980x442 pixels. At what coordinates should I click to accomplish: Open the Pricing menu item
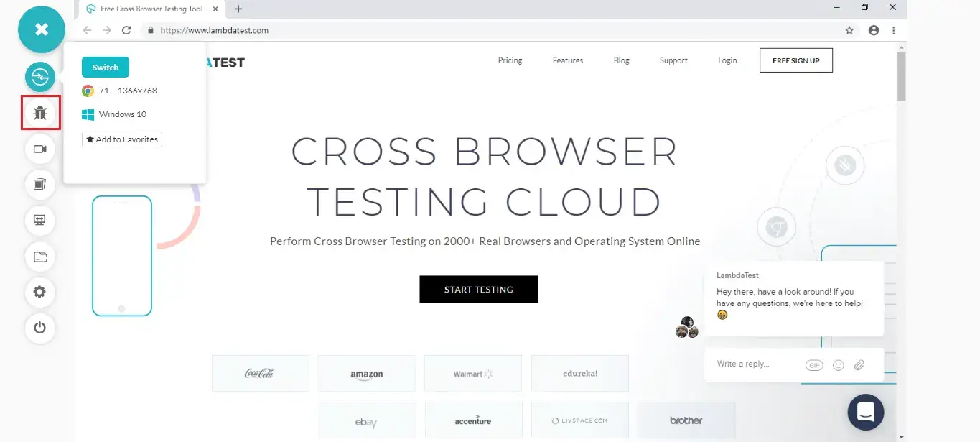(x=510, y=60)
